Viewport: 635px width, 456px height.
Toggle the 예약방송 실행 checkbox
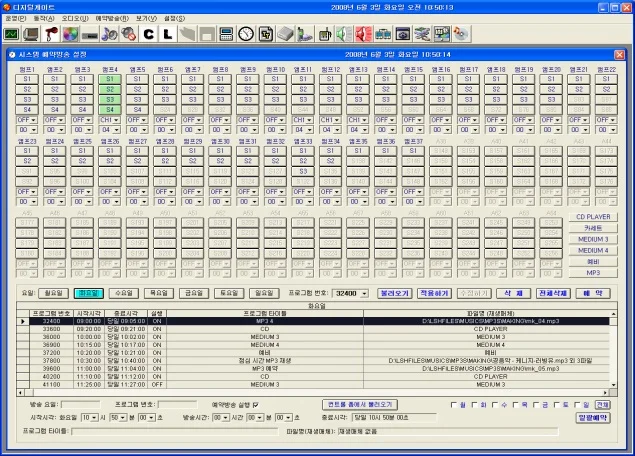256,405
